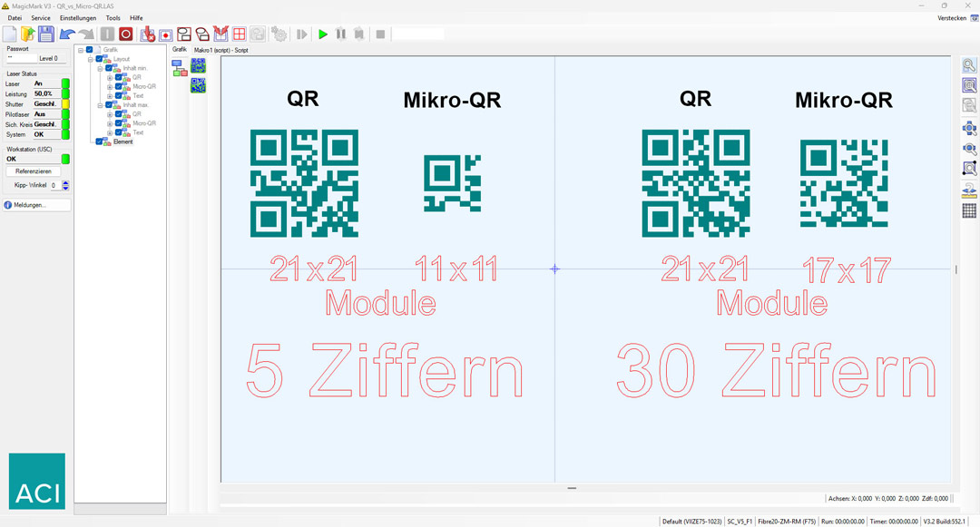This screenshot has width=980, height=527.
Task: Click the red circle toolbar icon
Action: [x=125, y=34]
